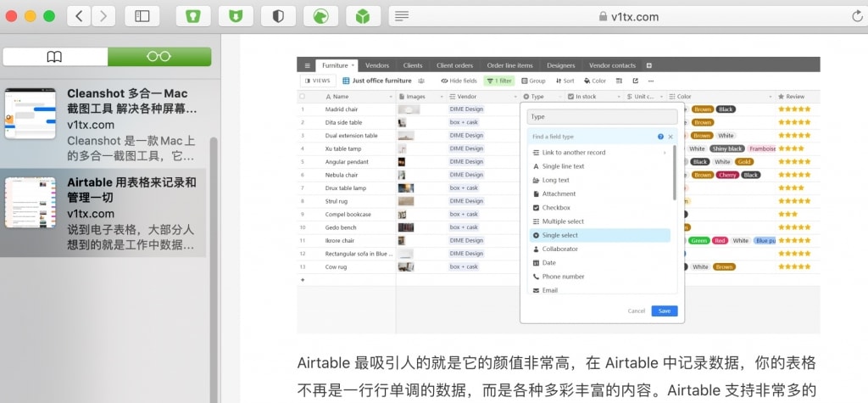
Task: Choose Single line text field type
Action: 599,166
